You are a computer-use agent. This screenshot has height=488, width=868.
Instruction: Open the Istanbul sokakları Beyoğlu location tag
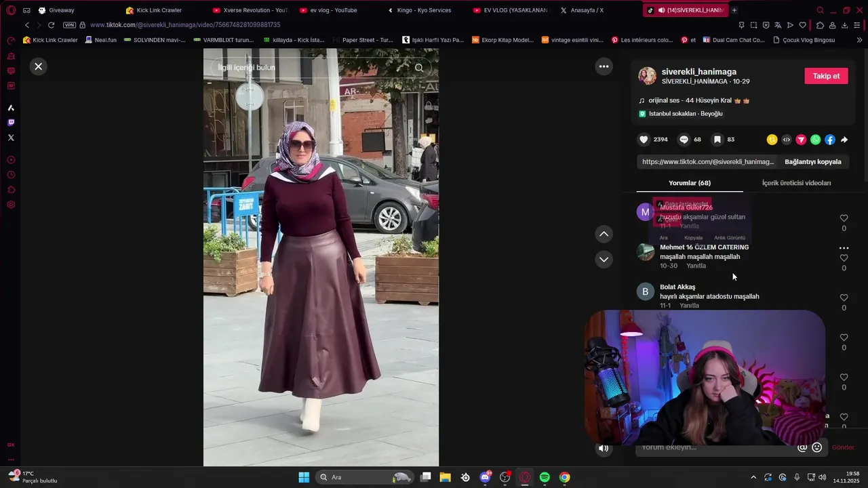tap(681, 114)
